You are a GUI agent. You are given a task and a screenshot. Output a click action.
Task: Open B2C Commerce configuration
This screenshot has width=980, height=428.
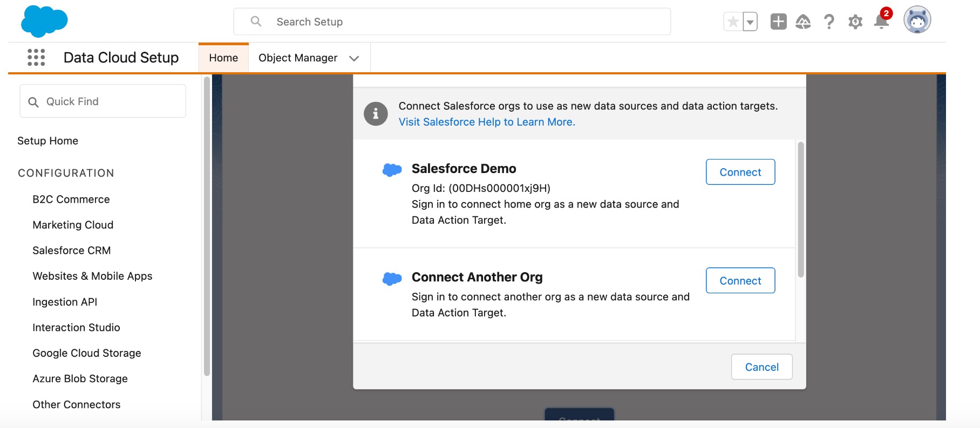[x=71, y=199]
